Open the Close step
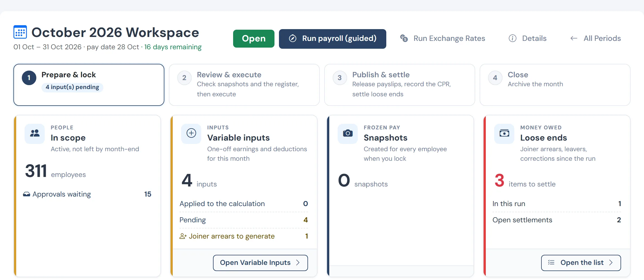Image resolution: width=644 pixels, height=280 pixels. 555,85
